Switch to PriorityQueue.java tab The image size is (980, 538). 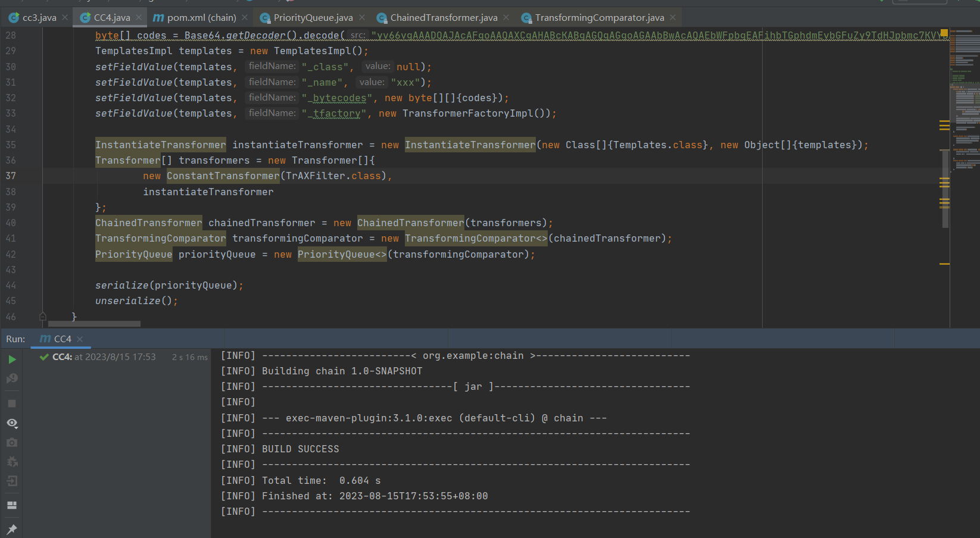pyautogui.click(x=313, y=18)
